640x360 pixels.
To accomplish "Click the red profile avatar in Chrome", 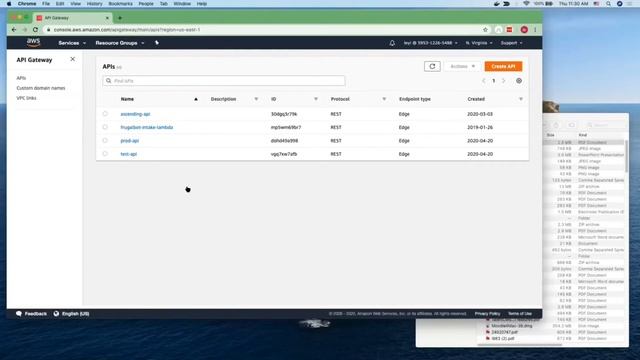I will click(x=524, y=30).
